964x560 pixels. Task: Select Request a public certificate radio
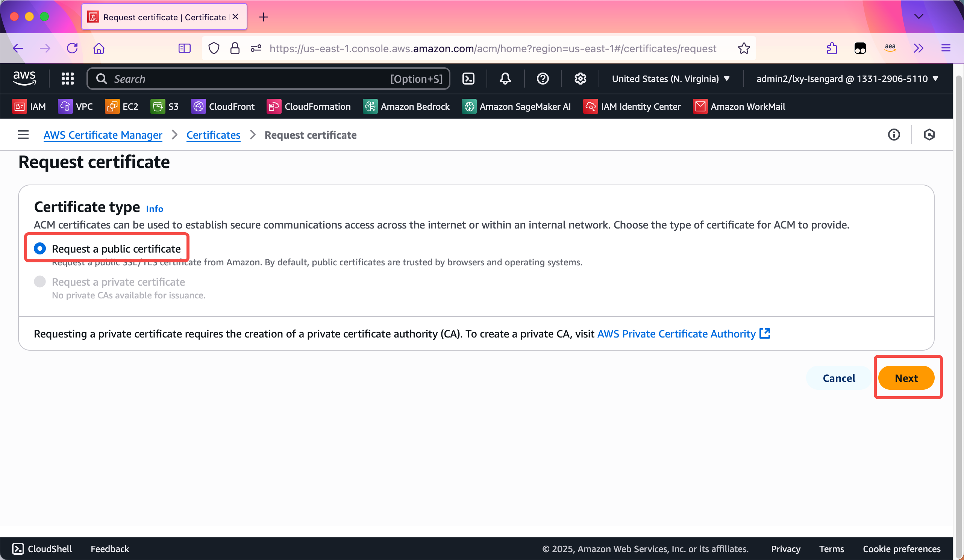coord(40,249)
